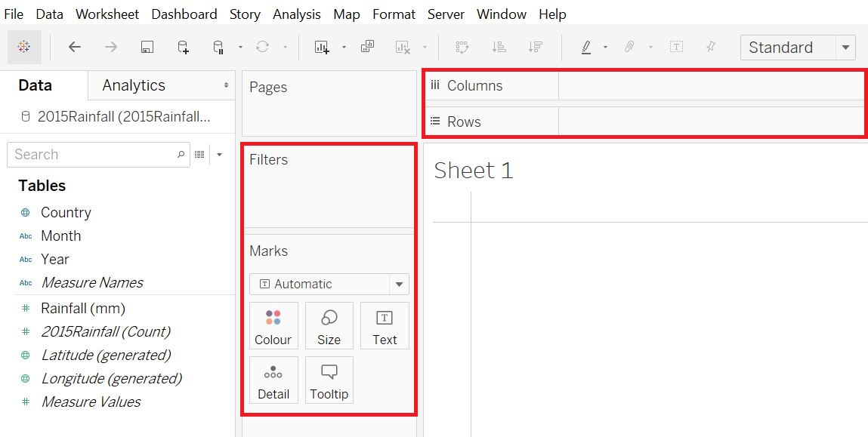Screen dimensions: 868x437
Task: Select the Measure Names field
Action: 92,282
